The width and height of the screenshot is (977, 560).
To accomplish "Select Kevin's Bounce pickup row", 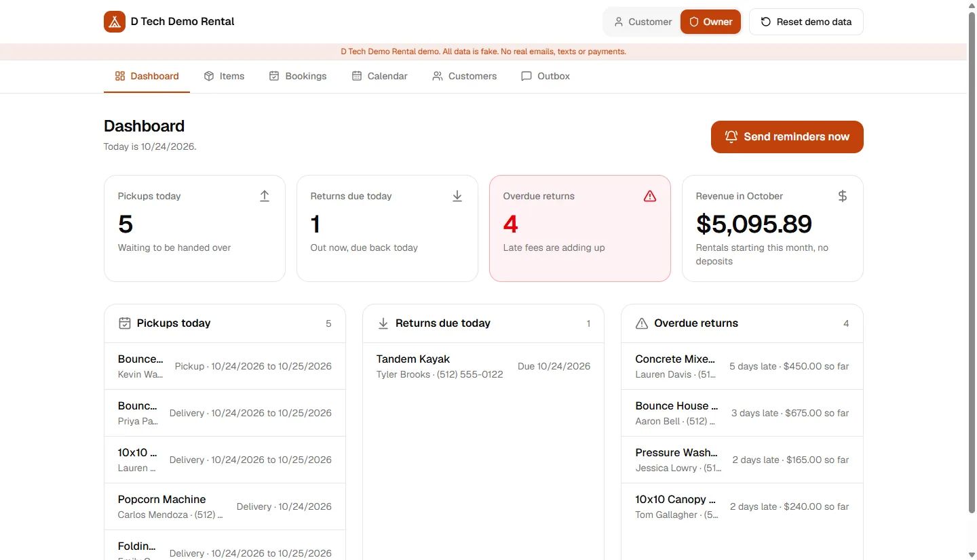I will pos(225,366).
